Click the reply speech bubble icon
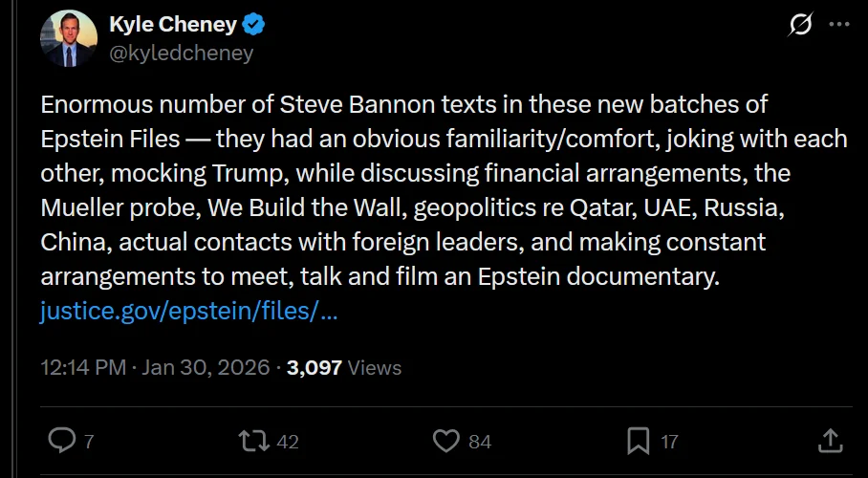Screen dimensions: 868x478 click(62, 441)
